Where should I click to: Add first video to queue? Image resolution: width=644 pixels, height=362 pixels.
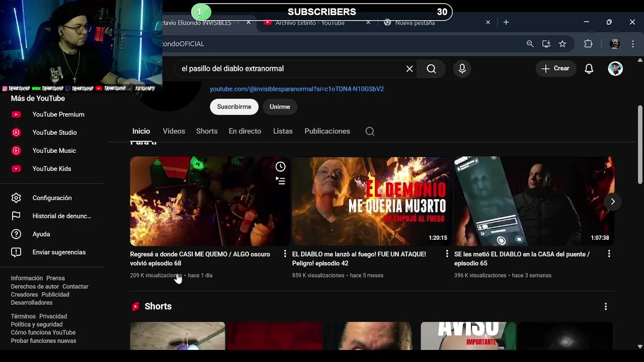[x=280, y=180]
